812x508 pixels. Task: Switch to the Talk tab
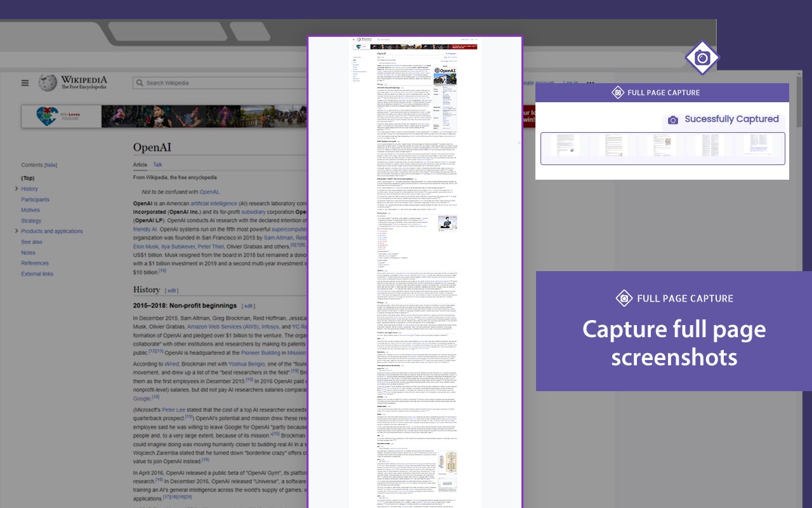point(157,164)
